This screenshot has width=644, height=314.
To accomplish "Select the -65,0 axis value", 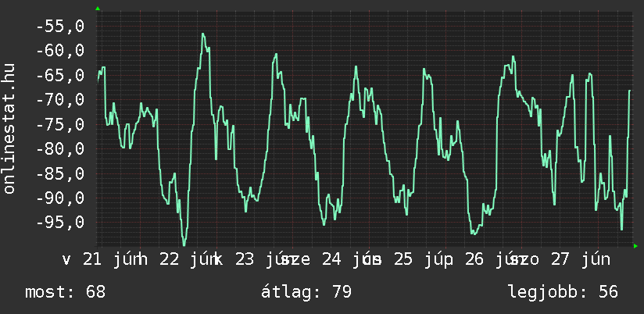I will click(x=60, y=76).
